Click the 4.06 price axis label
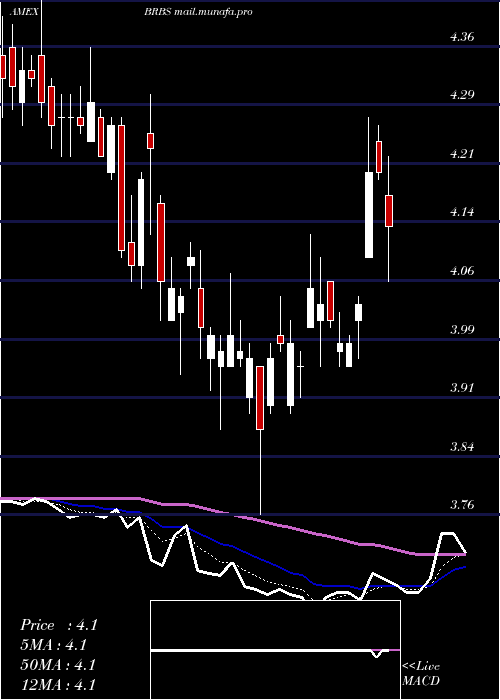 point(462,271)
